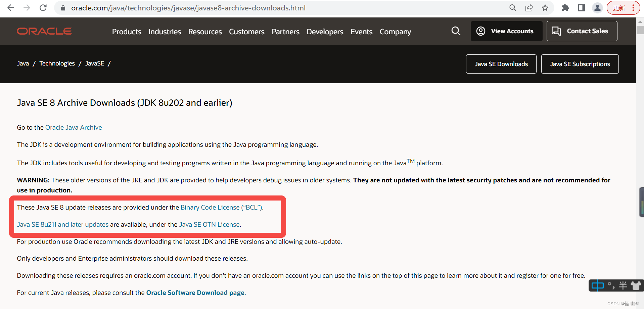Click the Contact Sales button
The image size is (644, 309).
[x=582, y=31]
